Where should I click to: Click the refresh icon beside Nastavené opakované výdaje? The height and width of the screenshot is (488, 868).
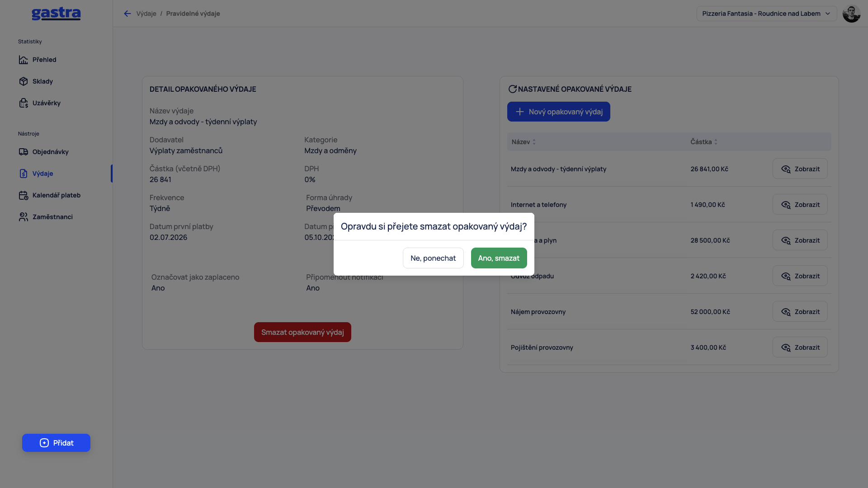pos(512,89)
